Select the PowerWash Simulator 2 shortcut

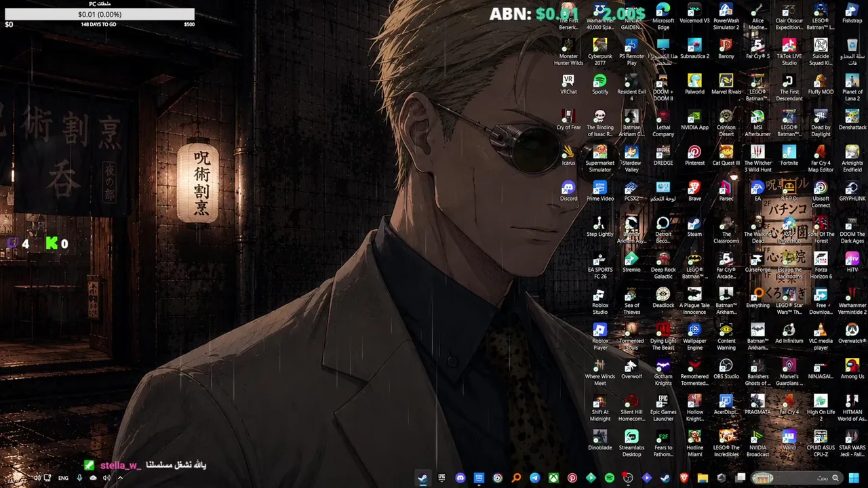click(x=726, y=16)
